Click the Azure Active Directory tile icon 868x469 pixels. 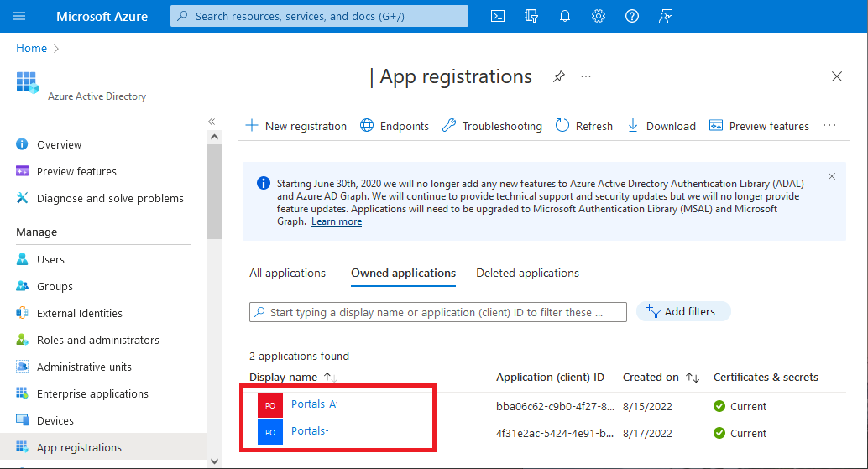coord(27,82)
